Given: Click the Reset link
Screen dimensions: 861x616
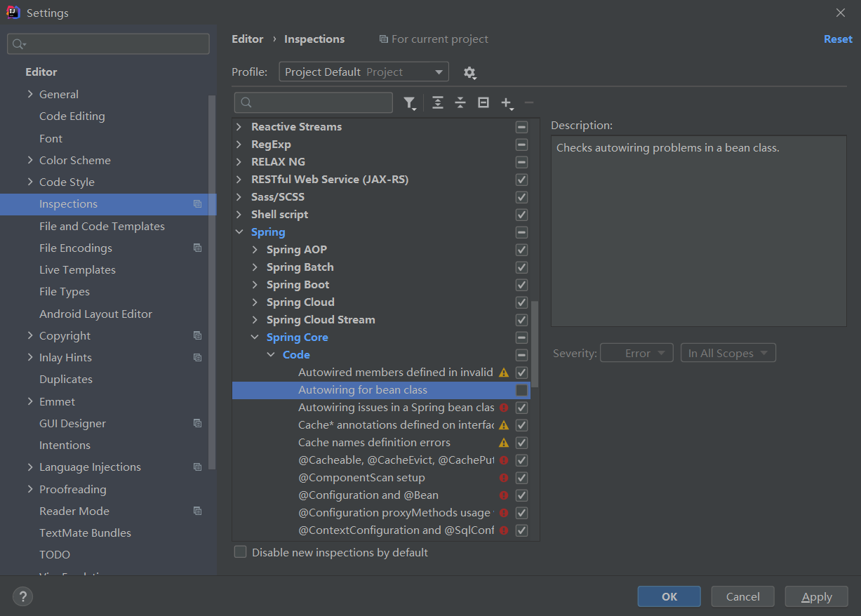Looking at the screenshot, I should tap(838, 39).
